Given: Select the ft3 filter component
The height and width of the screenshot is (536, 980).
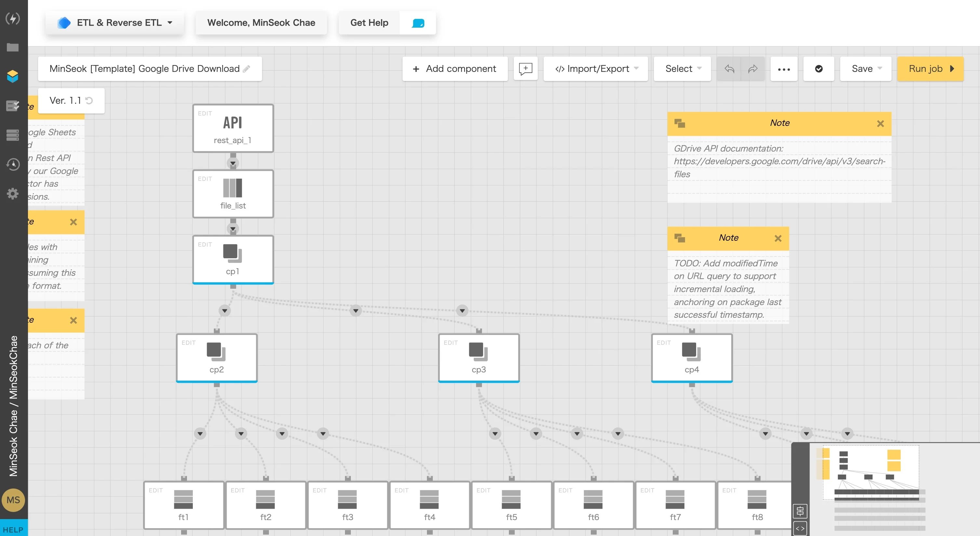Looking at the screenshot, I should [x=347, y=505].
